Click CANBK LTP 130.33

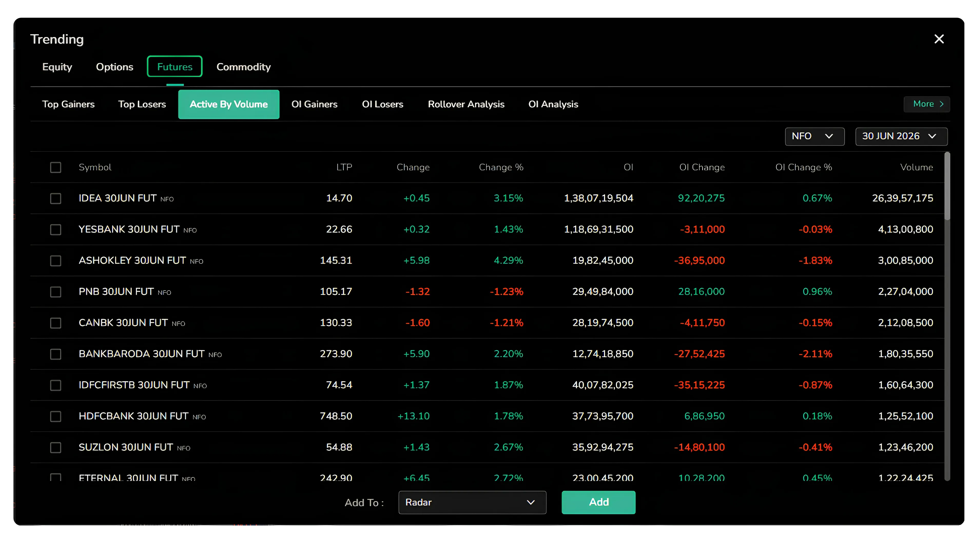tap(336, 323)
